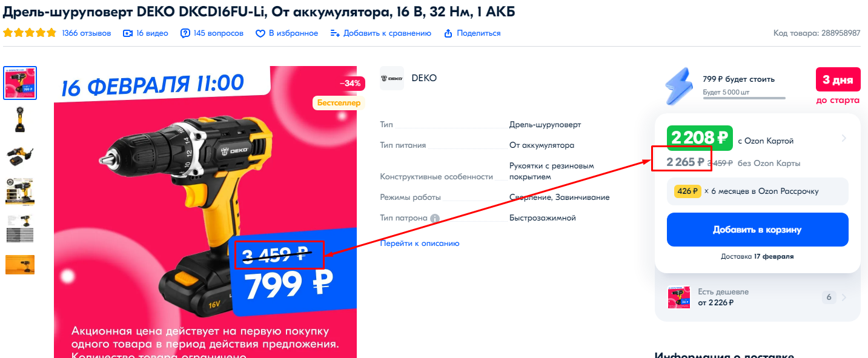Open 426 ₽ Ozon Рассрочку installment option
The height and width of the screenshot is (358, 868).
pos(758,191)
